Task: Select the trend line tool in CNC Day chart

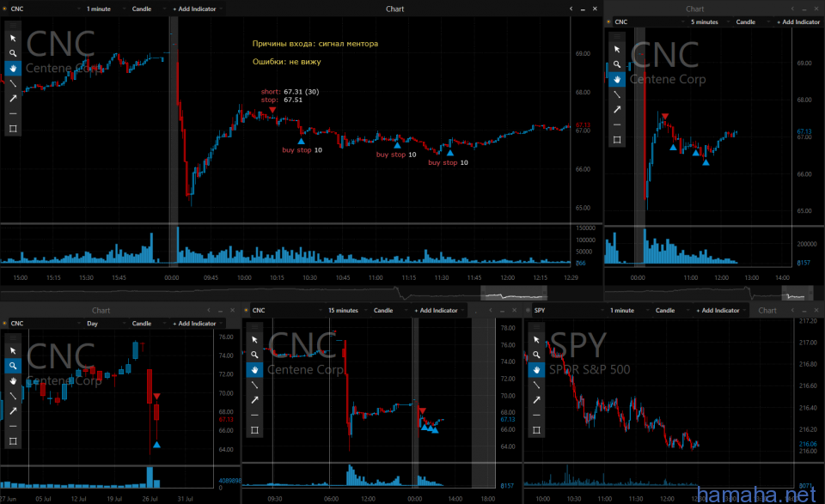Action: (x=13, y=397)
